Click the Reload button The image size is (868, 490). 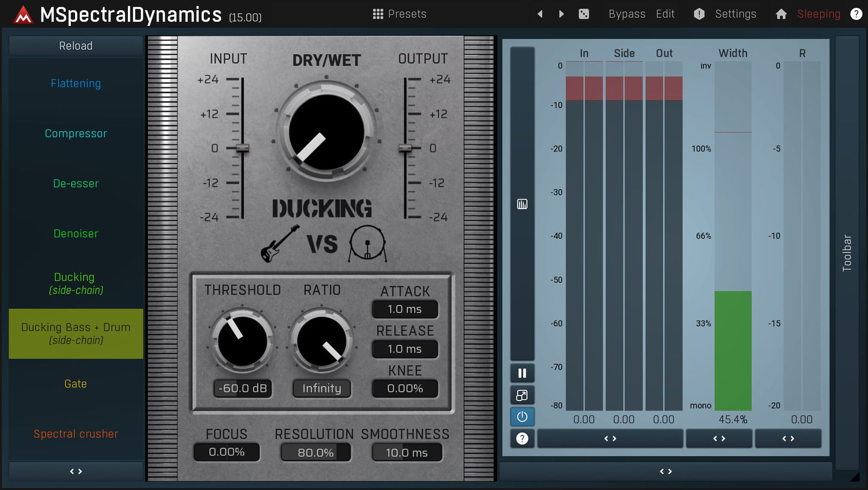(x=76, y=45)
